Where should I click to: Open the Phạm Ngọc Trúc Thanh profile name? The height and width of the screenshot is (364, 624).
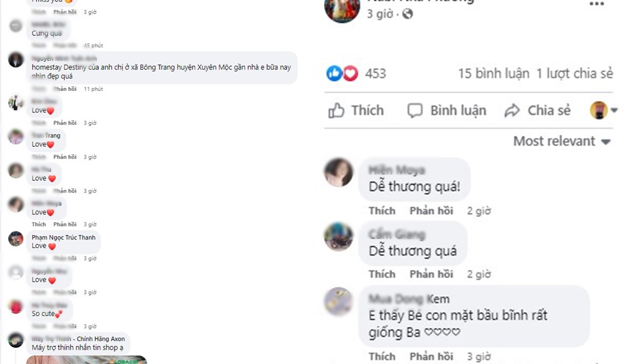coord(63,238)
